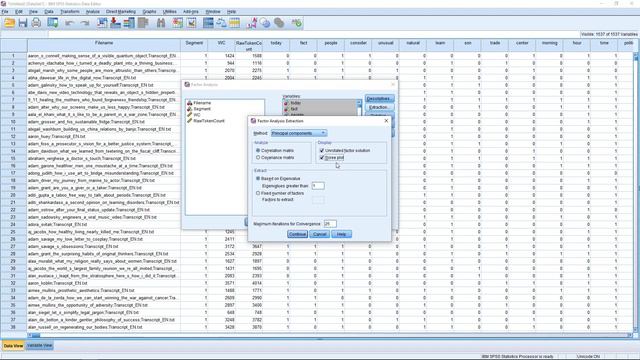The width and height of the screenshot is (640, 360).
Task: Click Show All Variables toolbar icon
Action: click(x=279, y=23)
